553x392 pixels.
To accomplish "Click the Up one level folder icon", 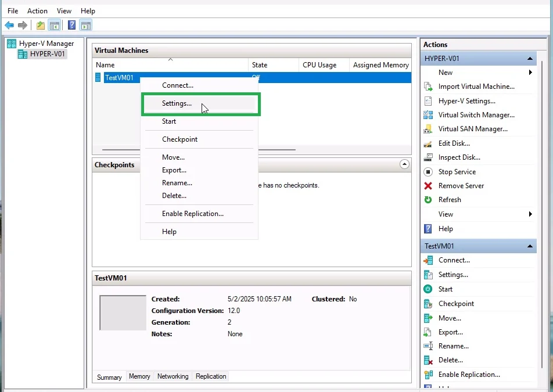I will pos(41,26).
